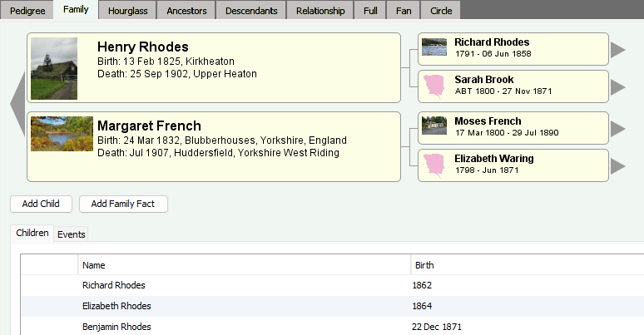
Task: Click Sarah Brook's pink silhouette icon
Action: (x=434, y=86)
